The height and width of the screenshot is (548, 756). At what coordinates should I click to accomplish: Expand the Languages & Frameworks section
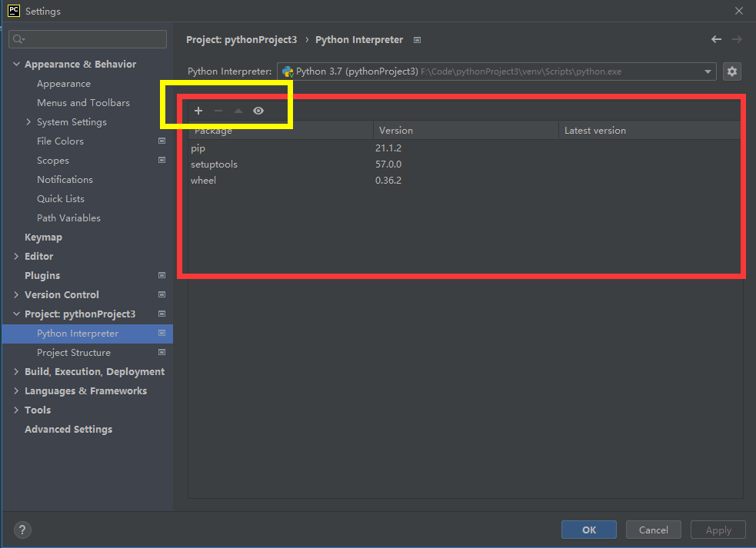click(x=16, y=391)
